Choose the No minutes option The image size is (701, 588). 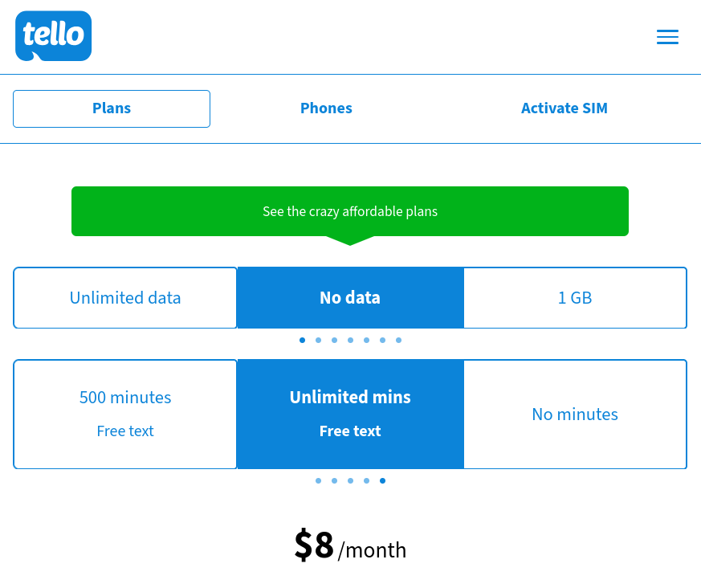coord(575,414)
